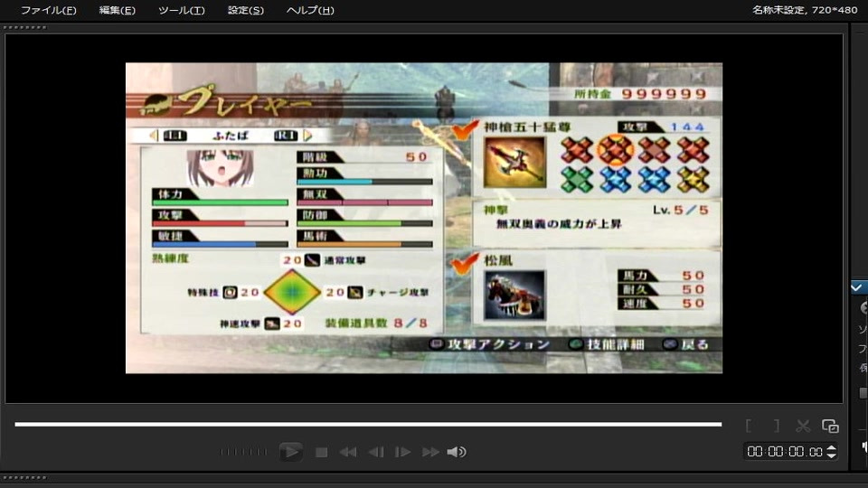The image size is (868, 488).
Task: Click the anime character portrait in the preview
Action: coord(221,168)
